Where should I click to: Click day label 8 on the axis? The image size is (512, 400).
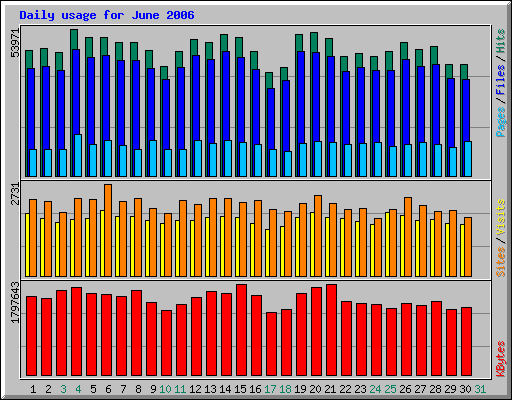click(x=138, y=389)
